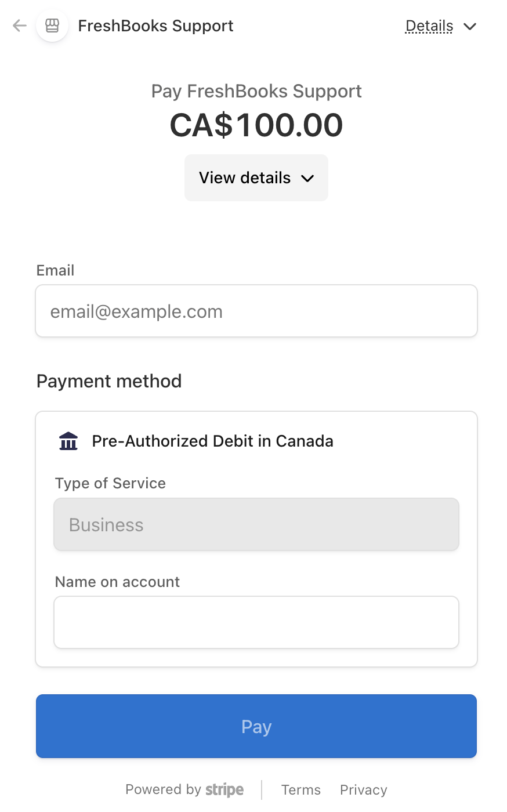This screenshot has width=507, height=812.
Task: Click the back arrow at top left
Action: pos(19,26)
